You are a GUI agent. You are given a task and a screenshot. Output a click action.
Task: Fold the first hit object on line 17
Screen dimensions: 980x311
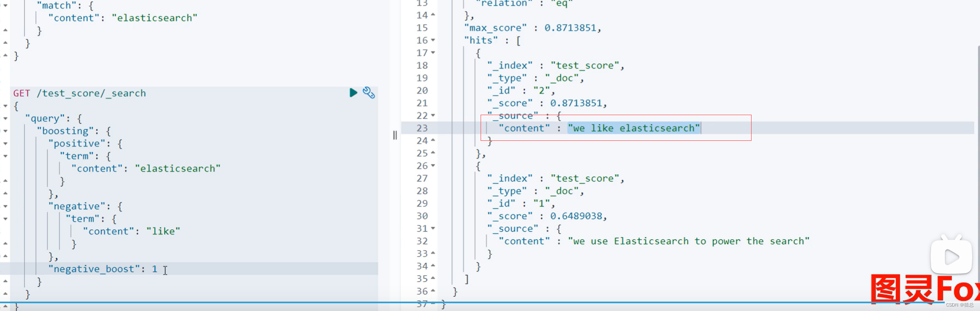433,53
